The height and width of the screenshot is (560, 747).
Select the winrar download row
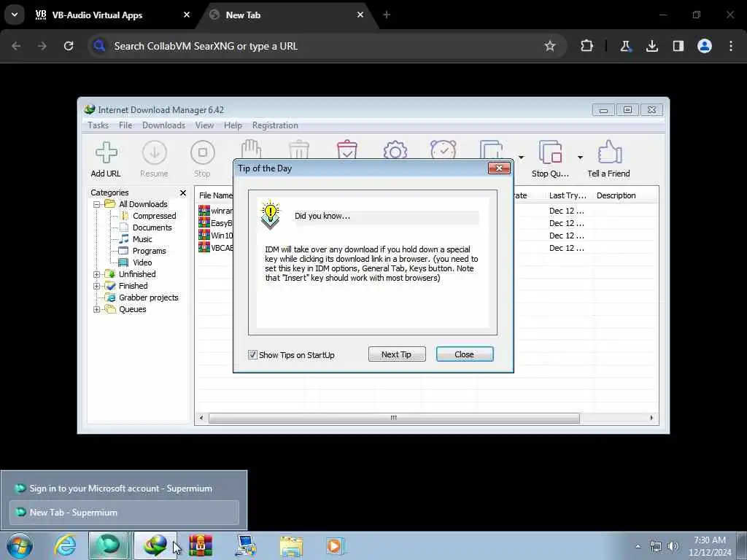[216, 211]
